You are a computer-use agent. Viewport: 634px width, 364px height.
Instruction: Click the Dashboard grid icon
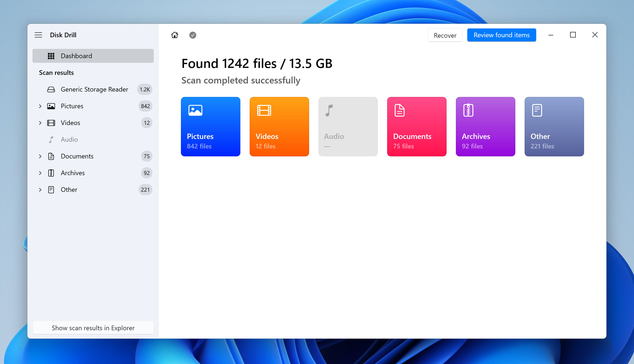51,56
